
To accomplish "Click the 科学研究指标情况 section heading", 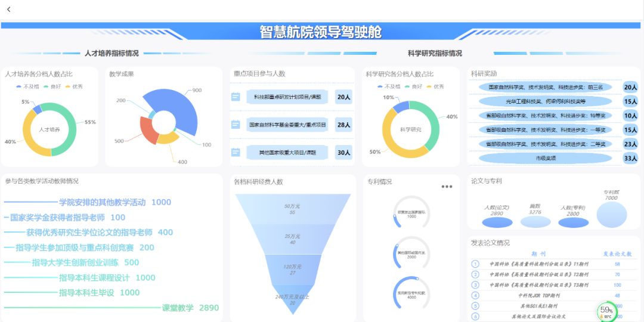I will click(x=435, y=54).
